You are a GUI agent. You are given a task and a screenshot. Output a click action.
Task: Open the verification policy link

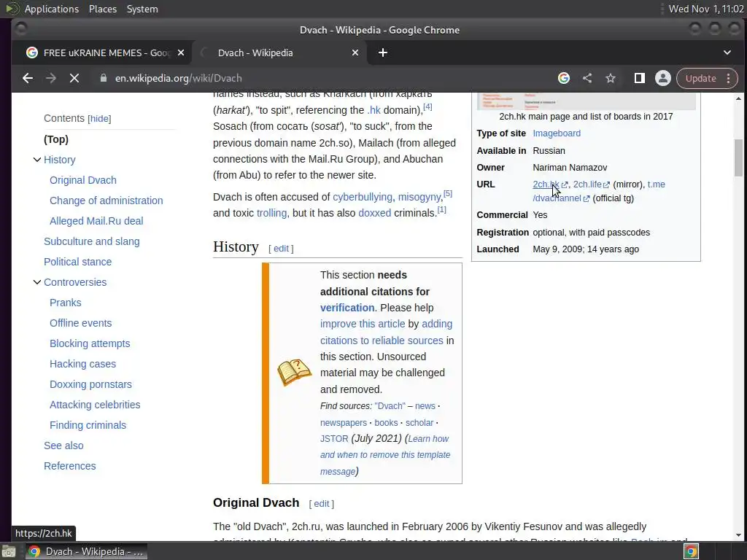pyautogui.click(x=347, y=308)
